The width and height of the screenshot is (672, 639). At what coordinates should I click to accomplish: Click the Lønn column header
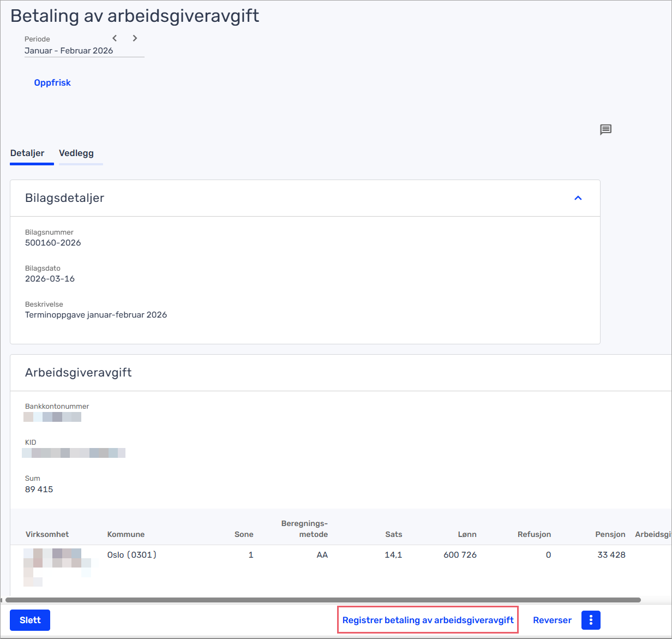click(467, 534)
